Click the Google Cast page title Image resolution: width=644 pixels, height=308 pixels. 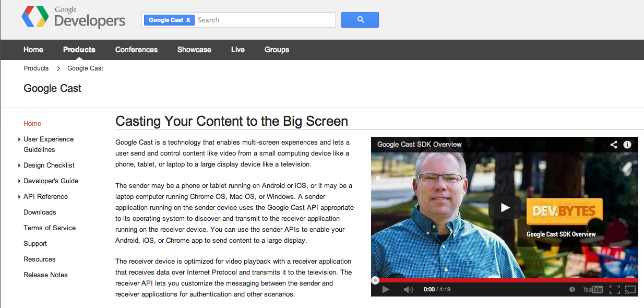click(x=53, y=88)
